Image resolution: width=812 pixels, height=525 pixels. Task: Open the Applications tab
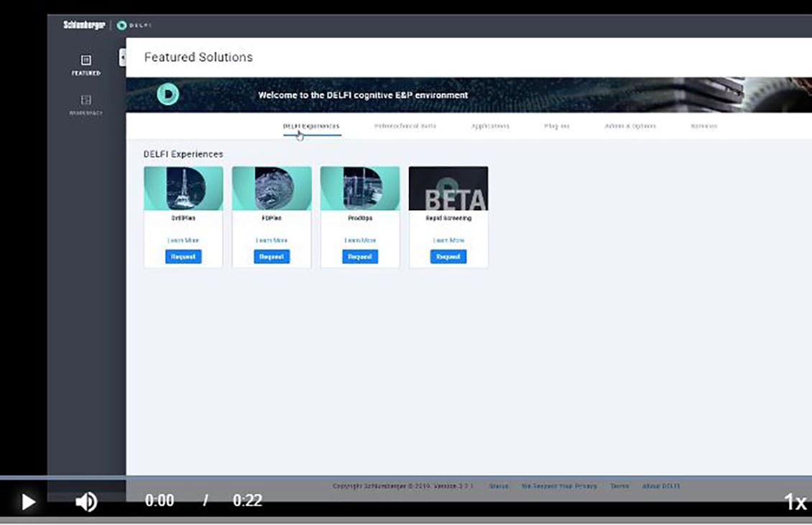tap(490, 126)
